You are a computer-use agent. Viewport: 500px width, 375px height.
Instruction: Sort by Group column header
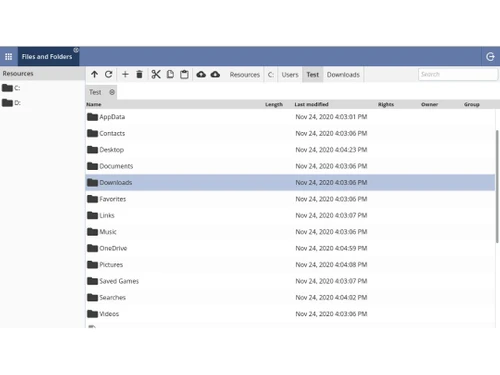click(472, 104)
